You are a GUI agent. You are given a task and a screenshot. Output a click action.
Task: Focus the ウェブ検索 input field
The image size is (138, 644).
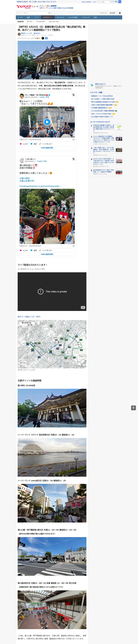click(x=103, y=2)
